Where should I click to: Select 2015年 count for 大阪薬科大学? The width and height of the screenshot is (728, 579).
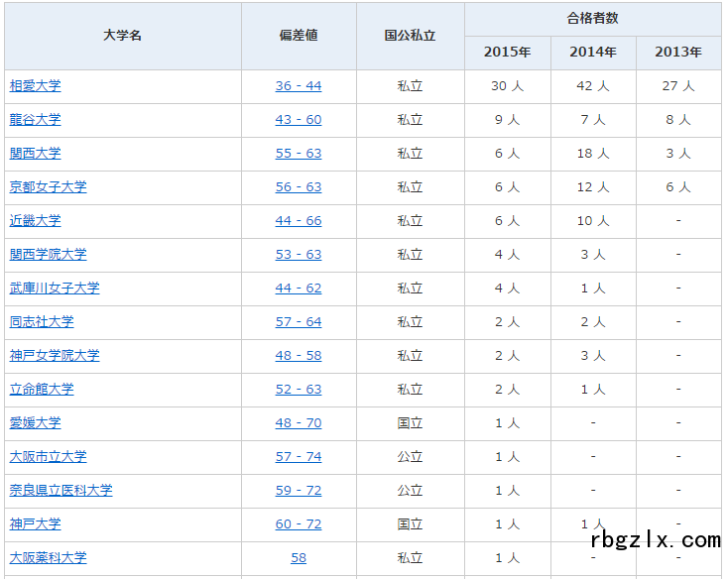pos(508,558)
